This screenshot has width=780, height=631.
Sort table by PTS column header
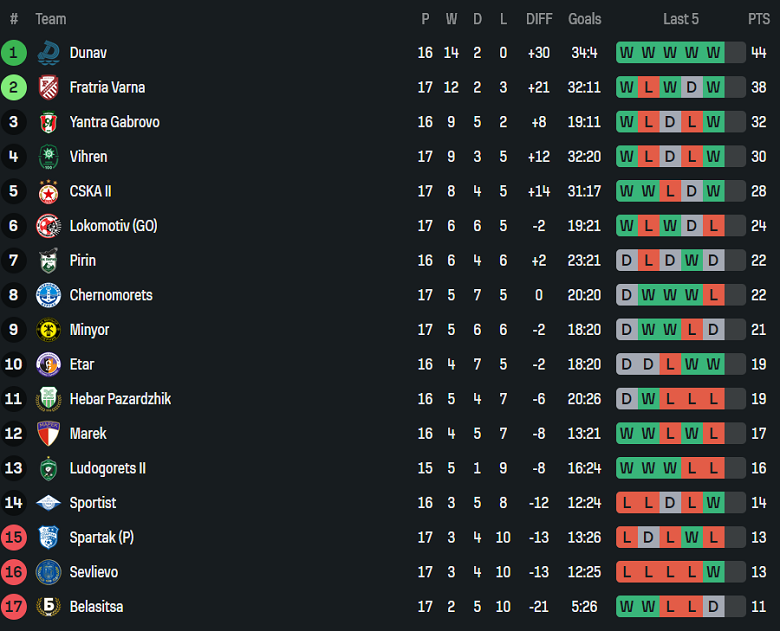point(758,19)
